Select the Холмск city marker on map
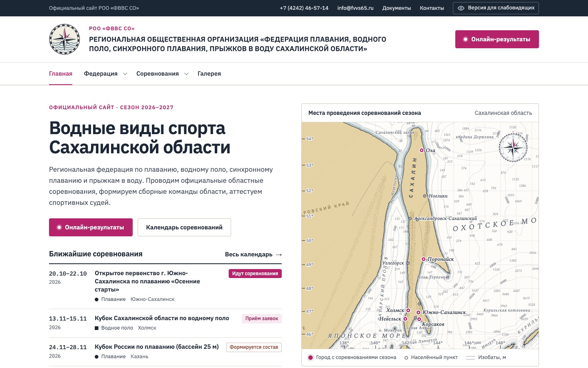The image size is (588, 368). pyautogui.click(x=408, y=310)
